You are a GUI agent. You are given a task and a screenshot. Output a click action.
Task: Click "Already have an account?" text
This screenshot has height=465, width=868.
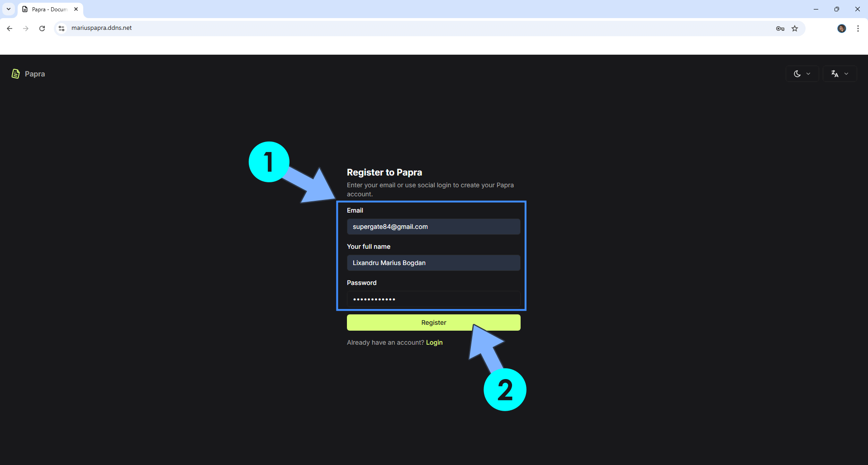385,342
